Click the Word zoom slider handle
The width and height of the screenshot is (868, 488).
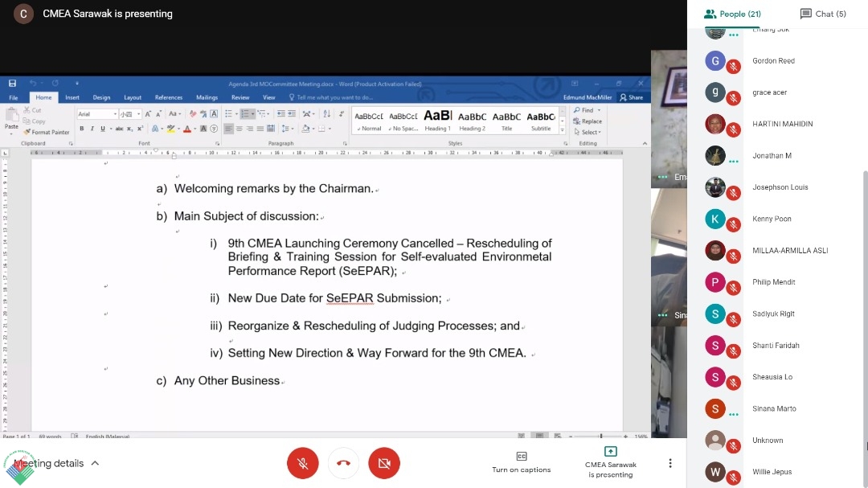tap(600, 436)
